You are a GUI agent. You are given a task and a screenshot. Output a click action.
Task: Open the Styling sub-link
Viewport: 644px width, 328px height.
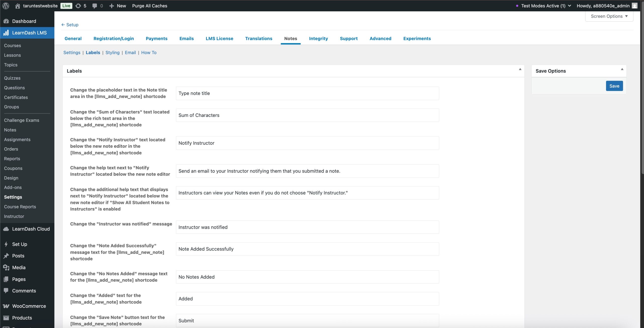[x=112, y=52]
